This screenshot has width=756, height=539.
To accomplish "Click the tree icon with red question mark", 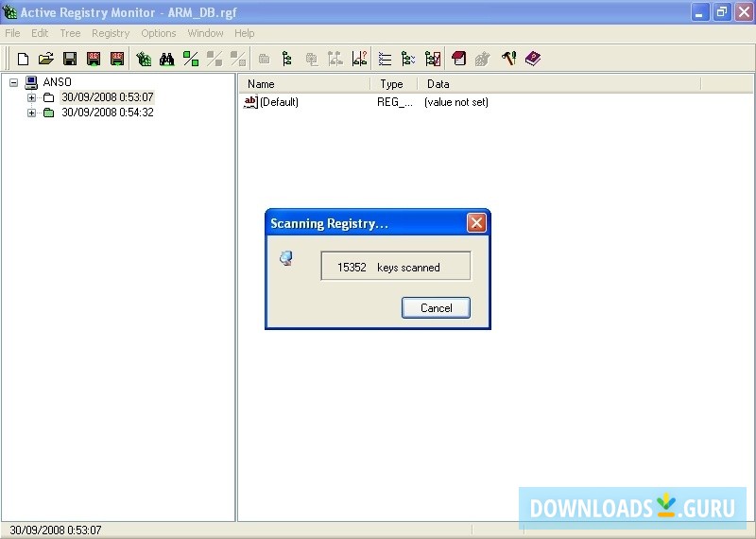I will click(x=359, y=59).
